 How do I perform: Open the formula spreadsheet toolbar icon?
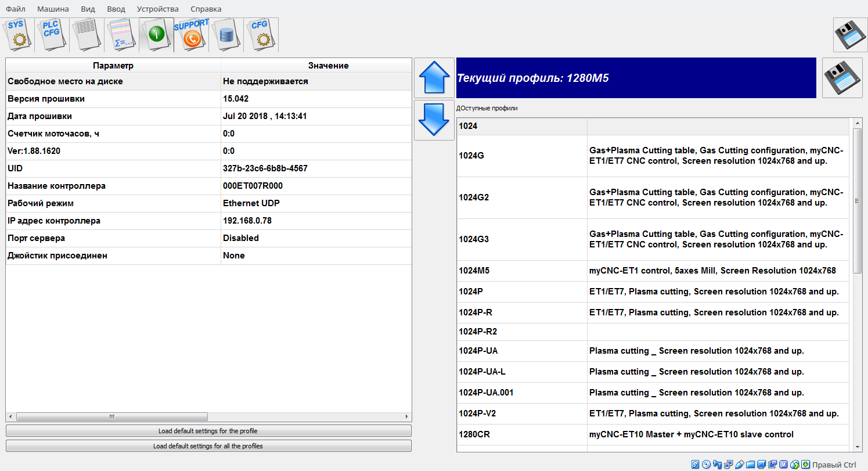(121, 35)
